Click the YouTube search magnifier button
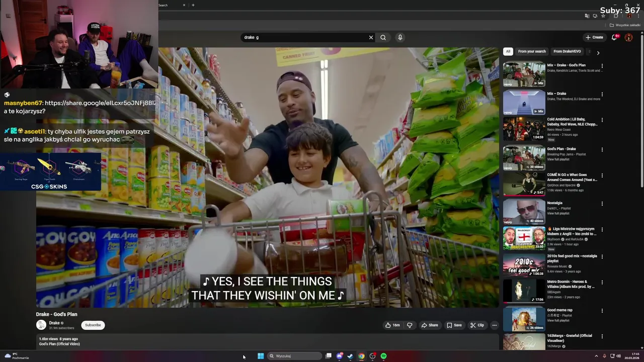The image size is (644, 362). click(x=383, y=37)
